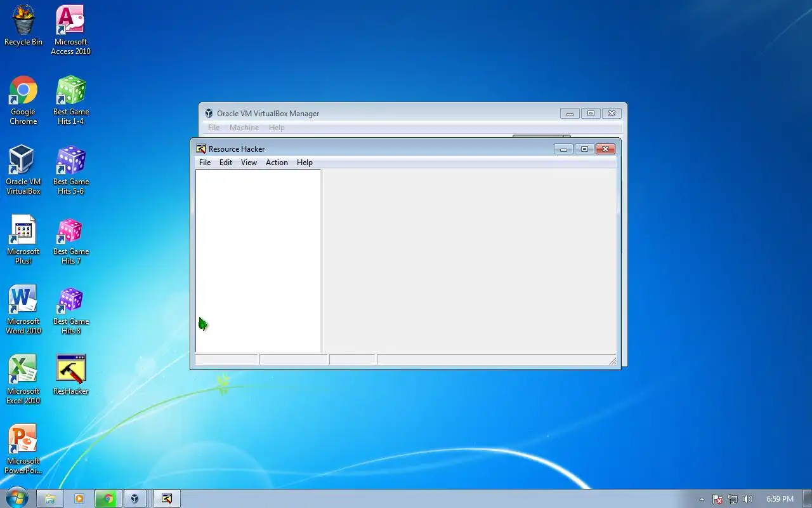Switch to Chrome in the taskbar
The height and width of the screenshot is (508, 812).
pos(108,498)
